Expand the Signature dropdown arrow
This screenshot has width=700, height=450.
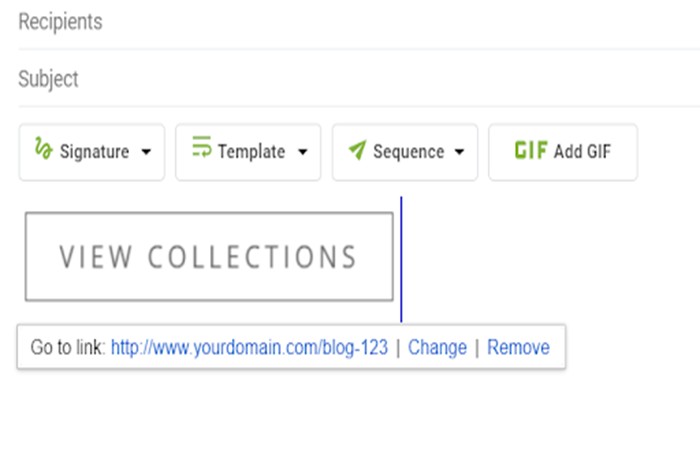tap(147, 153)
